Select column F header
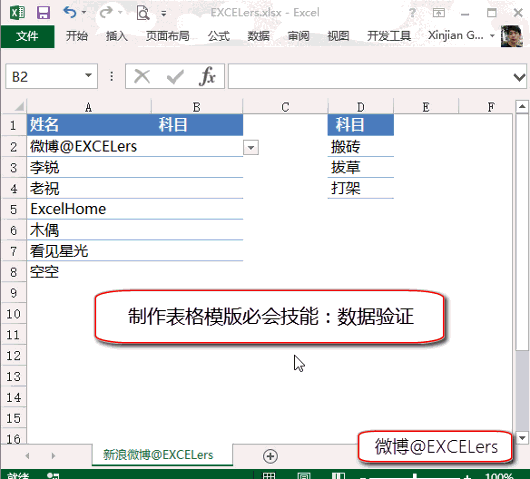The image size is (530, 479). click(486, 107)
